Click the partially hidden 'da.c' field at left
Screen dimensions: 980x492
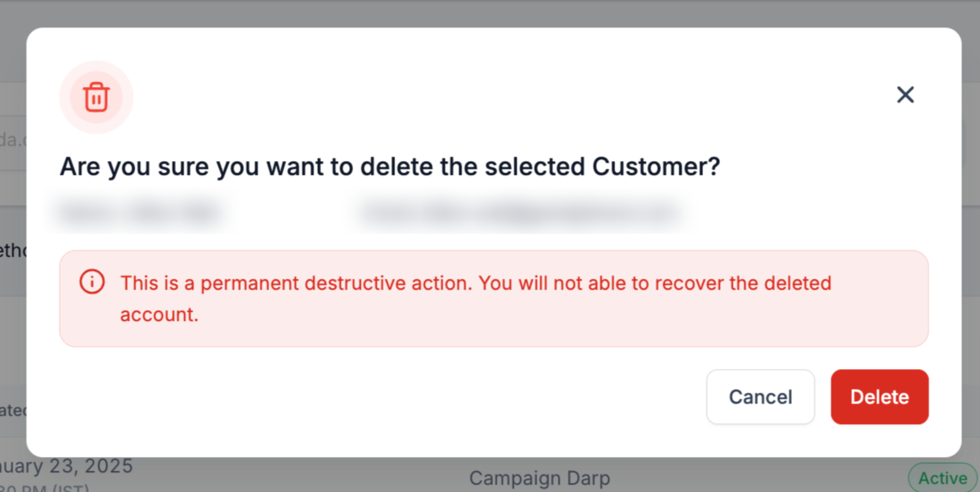pyautogui.click(x=13, y=140)
